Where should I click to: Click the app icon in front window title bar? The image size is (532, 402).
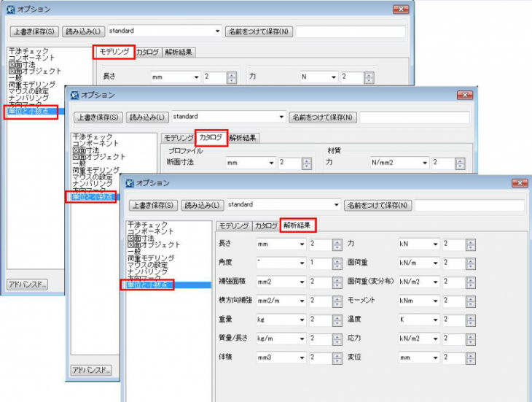click(x=130, y=183)
